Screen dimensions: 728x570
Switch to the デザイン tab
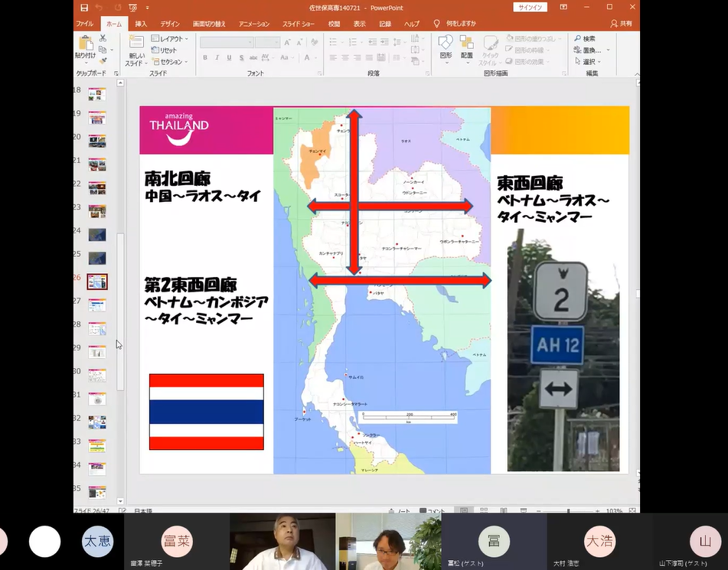[170, 24]
